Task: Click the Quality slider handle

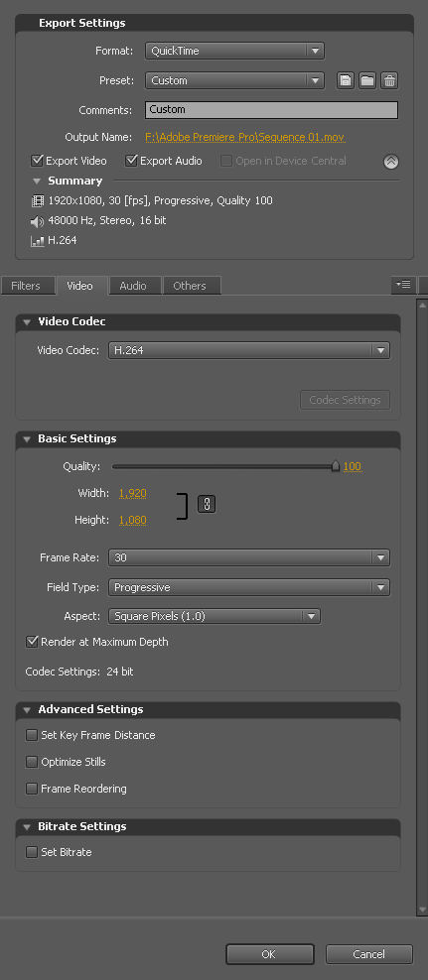Action: click(x=336, y=465)
